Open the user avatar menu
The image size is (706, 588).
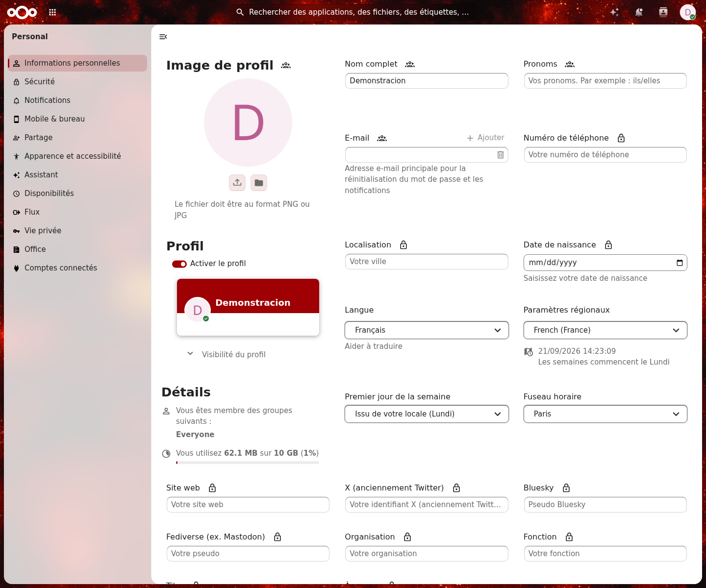pos(688,12)
